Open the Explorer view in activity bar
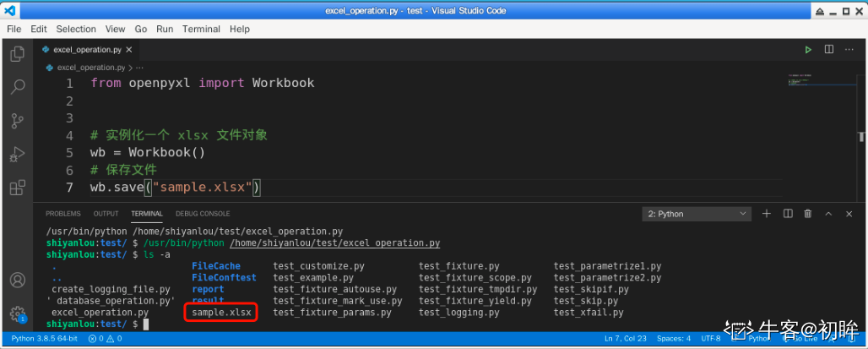 click(x=18, y=54)
